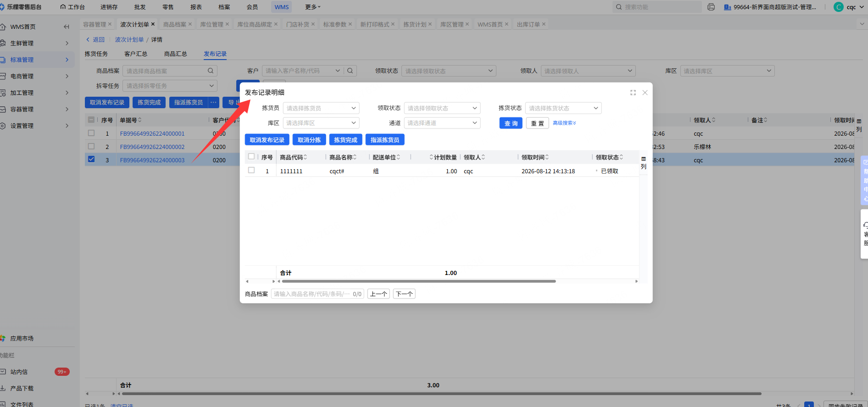Click the 查询 button in dialog

click(511, 123)
